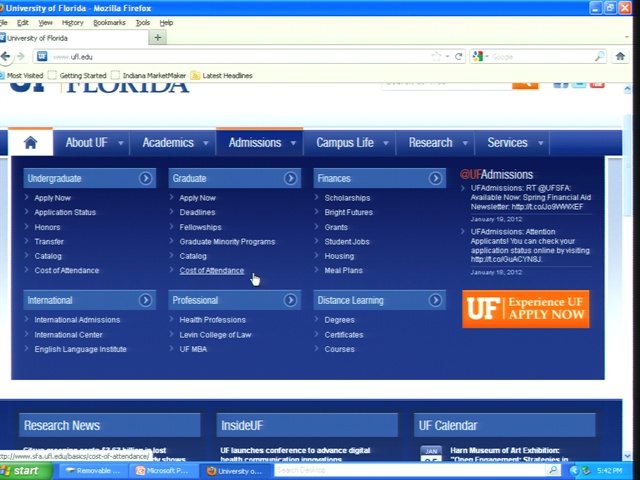Open the Windows Start menu

(x=25, y=471)
